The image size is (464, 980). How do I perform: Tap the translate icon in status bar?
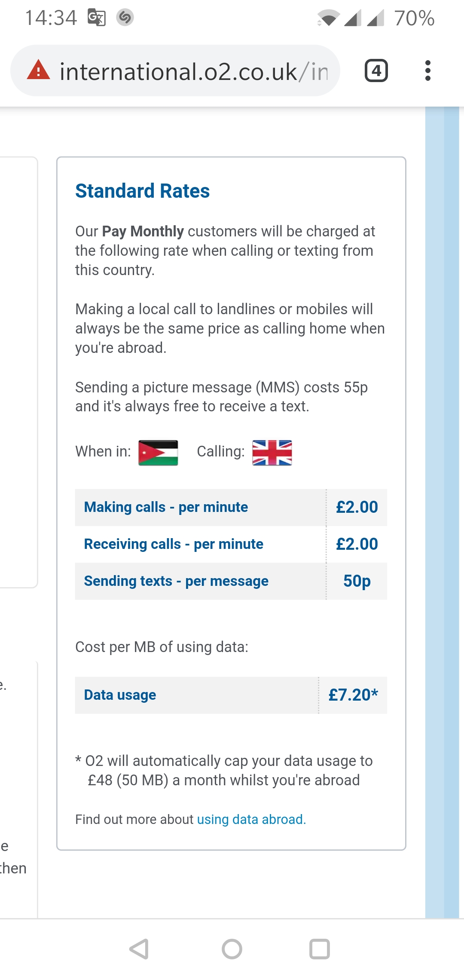point(97,18)
